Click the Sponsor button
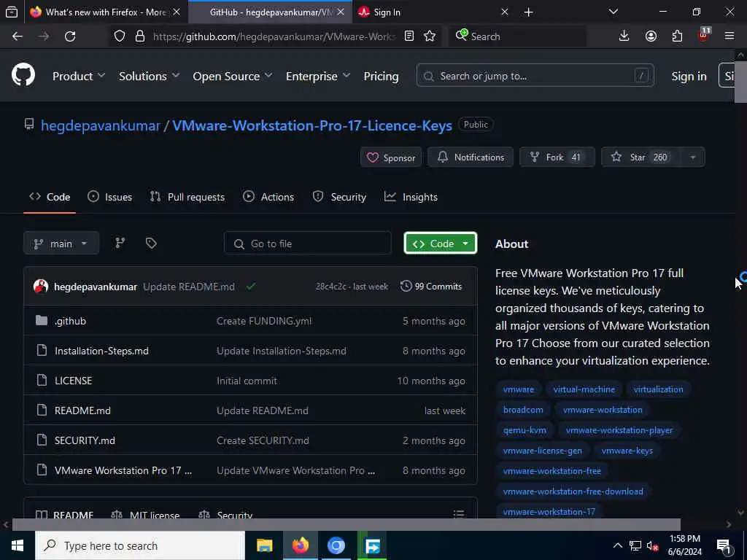The image size is (747, 560). pos(391,157)
